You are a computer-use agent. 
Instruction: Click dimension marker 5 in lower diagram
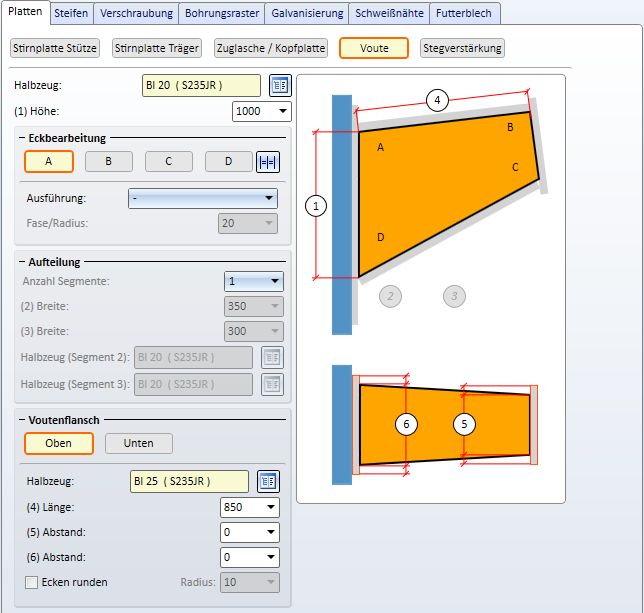point(464,424)
